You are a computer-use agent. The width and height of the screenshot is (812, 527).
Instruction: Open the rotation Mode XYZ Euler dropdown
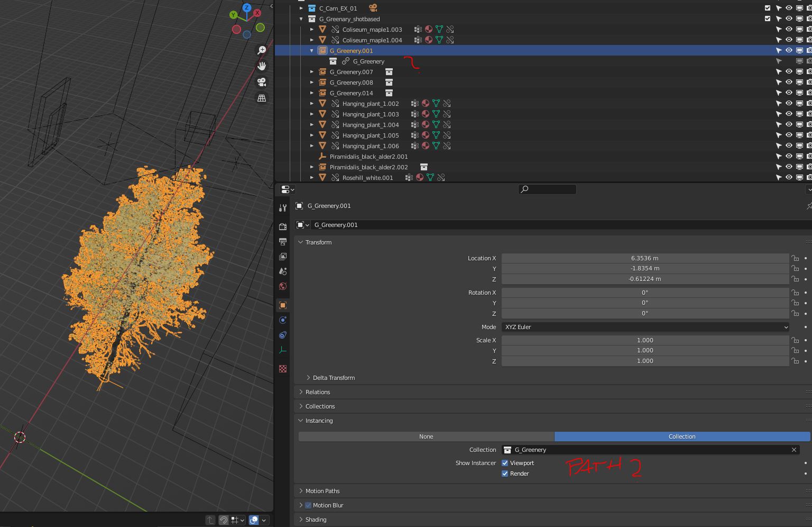645,327
